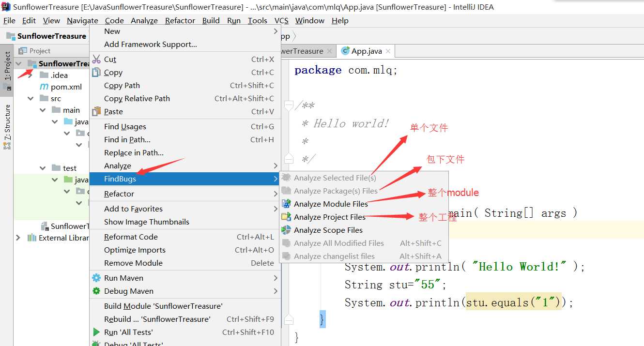Screen dimensions: 644x346
Task: Select Find Usages in context menu
Action: (x=185, y=126)
